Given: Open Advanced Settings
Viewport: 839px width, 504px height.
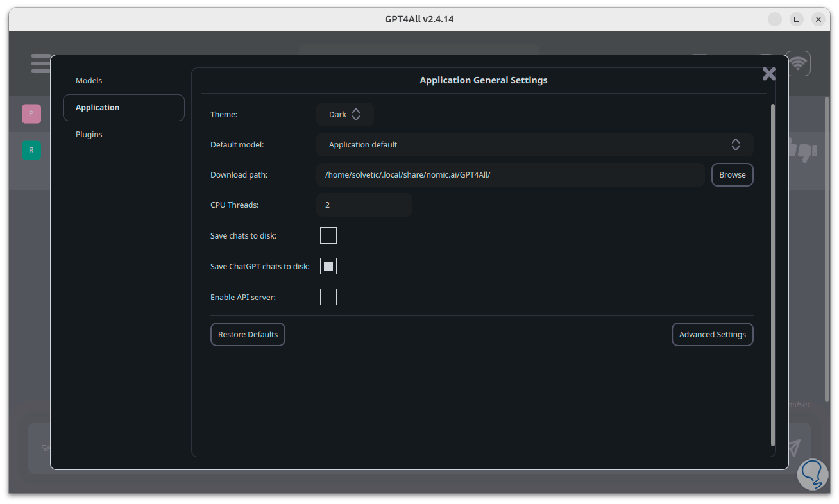Looking at the screenshot, I should (x=713, y=334).
